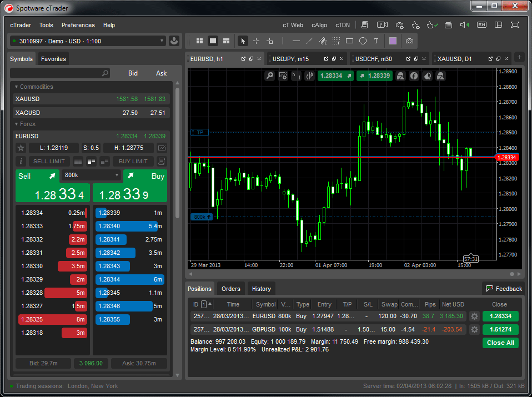Collapse the Commodities symbol group
The height and width of the screenshot is (397, 532).
point(17,87)
